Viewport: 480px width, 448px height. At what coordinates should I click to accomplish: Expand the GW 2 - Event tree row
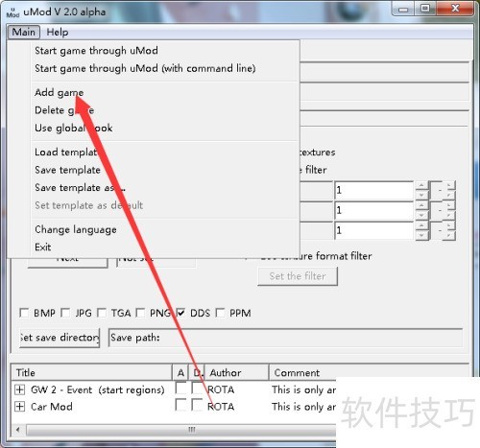click(x=20, y=389)
